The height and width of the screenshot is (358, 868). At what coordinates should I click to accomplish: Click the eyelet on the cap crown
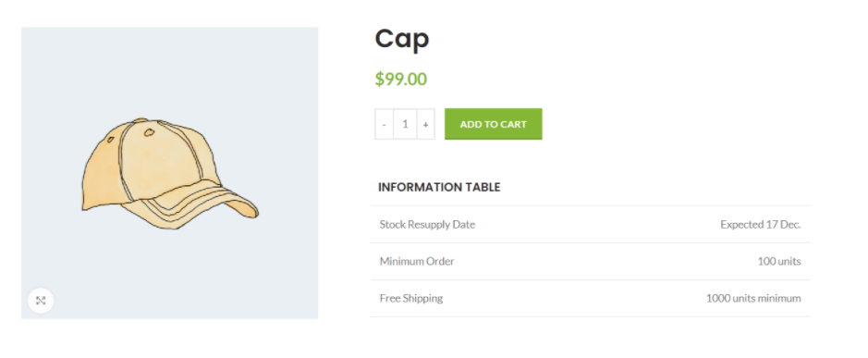tap(150, 132)
